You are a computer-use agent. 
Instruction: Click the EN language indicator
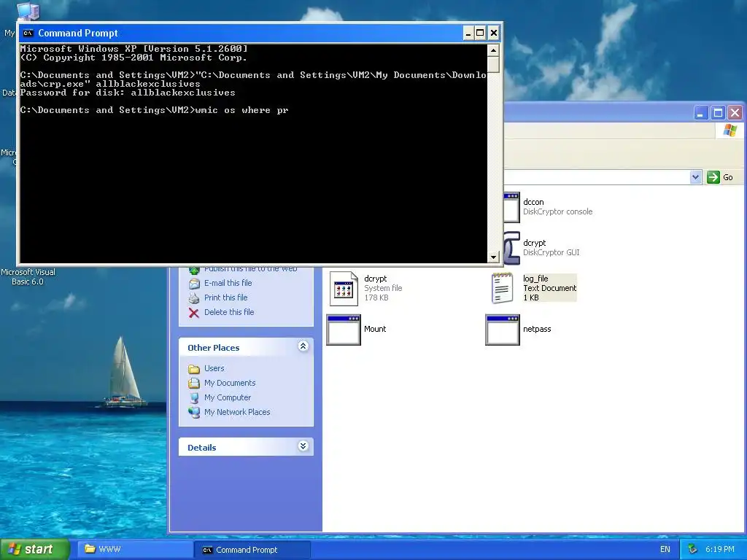[665, 549]
